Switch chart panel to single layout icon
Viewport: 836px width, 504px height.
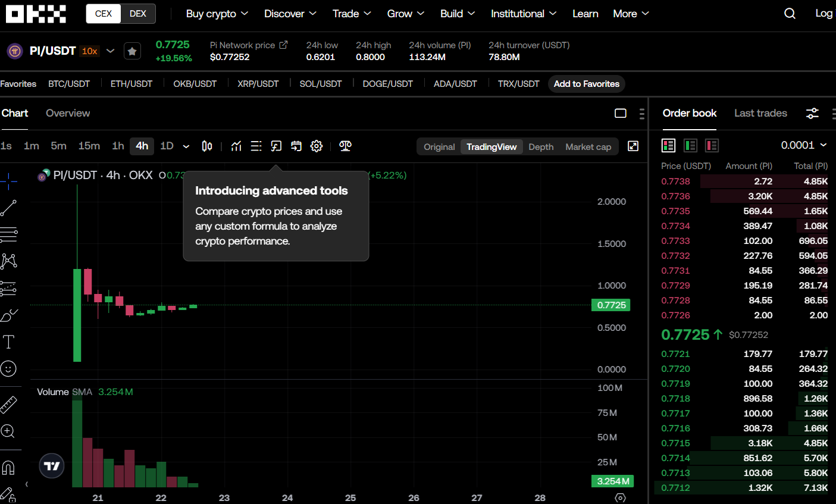[621, 114]
